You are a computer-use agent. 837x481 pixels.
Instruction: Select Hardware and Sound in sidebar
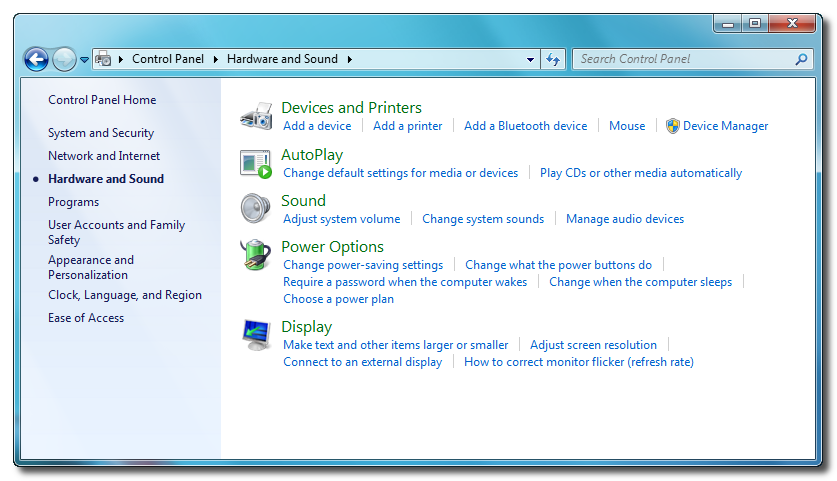click(x=106, y=179)
